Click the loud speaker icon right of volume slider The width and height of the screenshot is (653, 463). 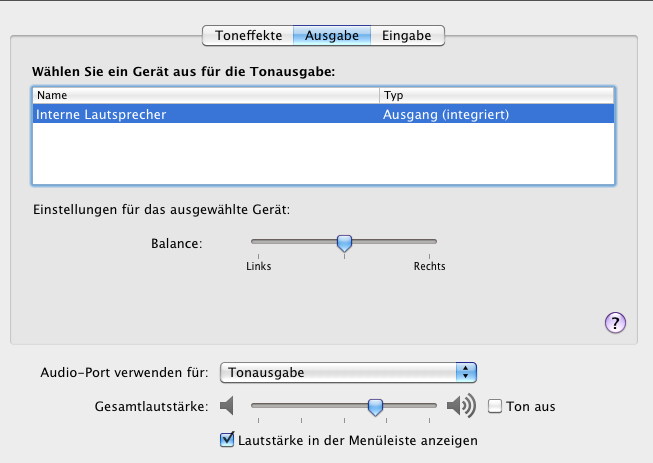pos(460,406)
